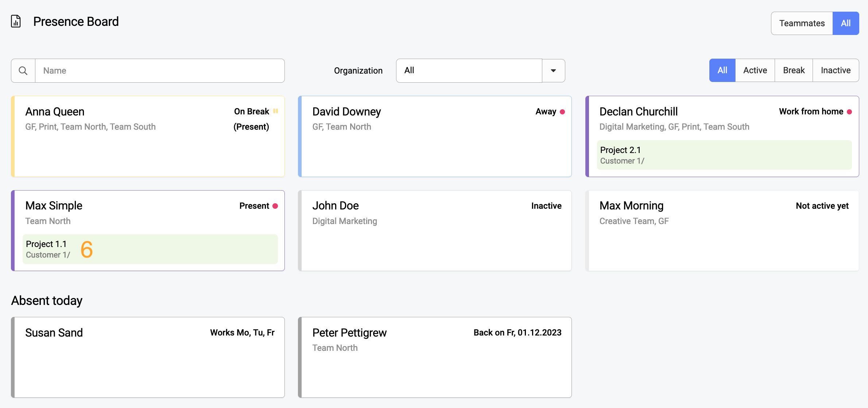Click the Work from home status label
This screenshot has width=868, height=408.
(x=811, y=111)
